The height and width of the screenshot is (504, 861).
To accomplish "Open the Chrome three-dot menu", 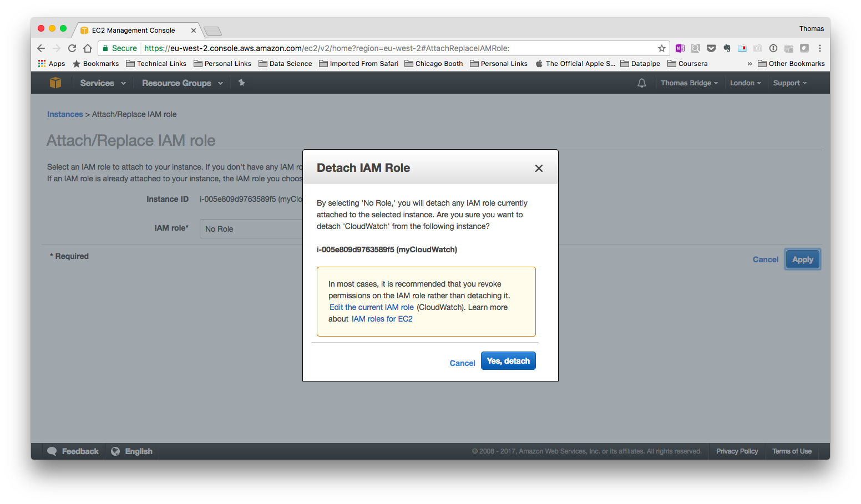I will (x=820, y=48).
